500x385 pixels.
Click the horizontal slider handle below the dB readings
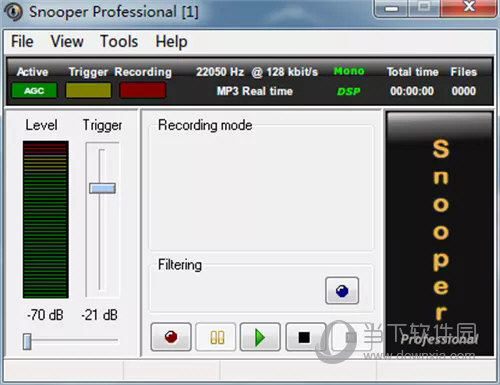[27, 341]
